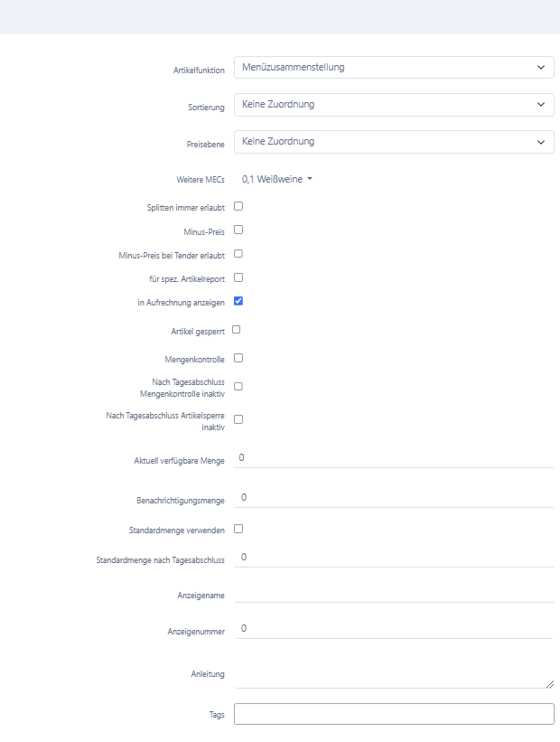Focus the Benachrichtigungsmenge input field
Image resolution: width=560 pixels, height=742 pixels.
pos(394,498)
